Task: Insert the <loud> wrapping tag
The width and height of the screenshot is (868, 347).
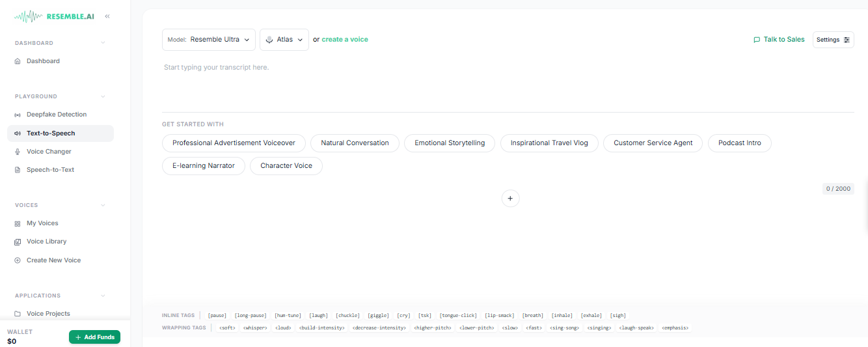Action: point(284,328)
